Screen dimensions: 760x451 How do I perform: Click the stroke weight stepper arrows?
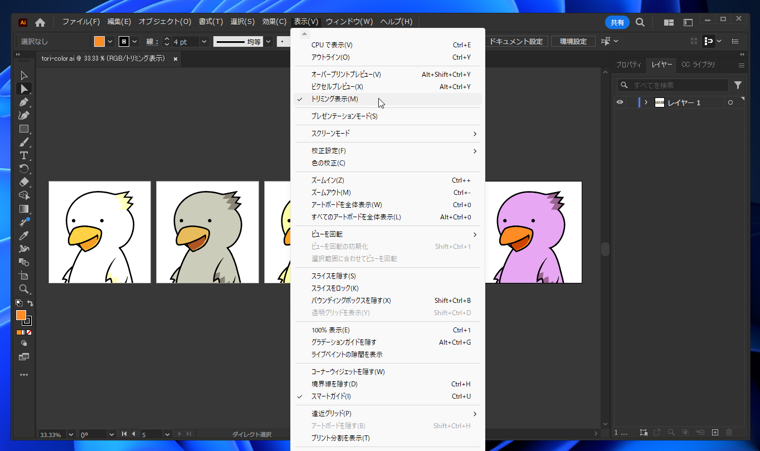[x=167, y=42]
